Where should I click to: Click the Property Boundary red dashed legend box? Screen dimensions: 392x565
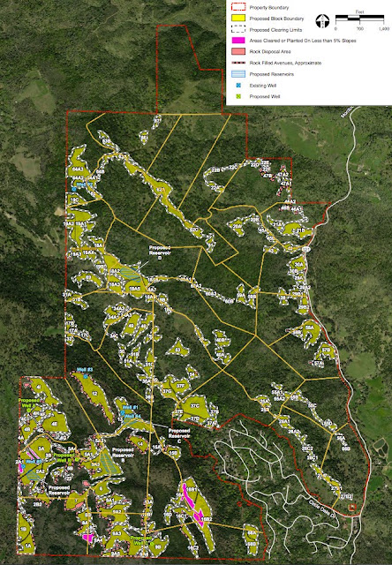pyautogui.click(x=237, y=7)
